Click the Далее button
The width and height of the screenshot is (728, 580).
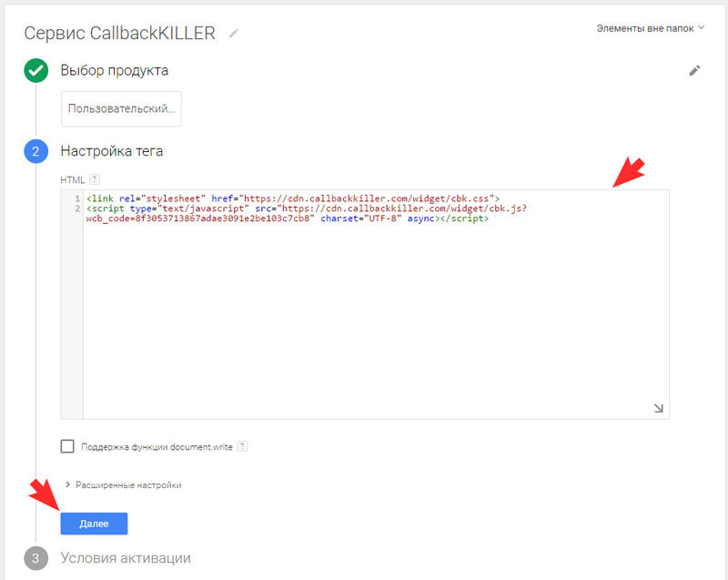coord(94,524)
